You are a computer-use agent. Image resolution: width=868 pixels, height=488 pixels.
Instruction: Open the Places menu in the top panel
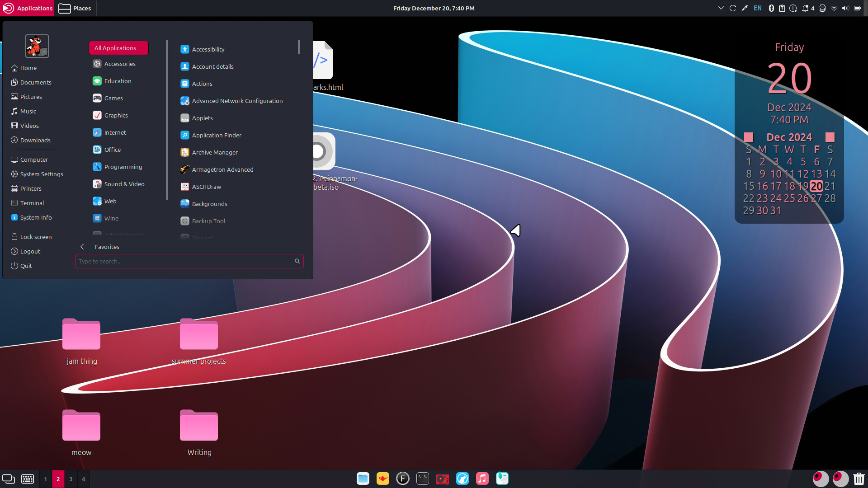coord(75,8)
